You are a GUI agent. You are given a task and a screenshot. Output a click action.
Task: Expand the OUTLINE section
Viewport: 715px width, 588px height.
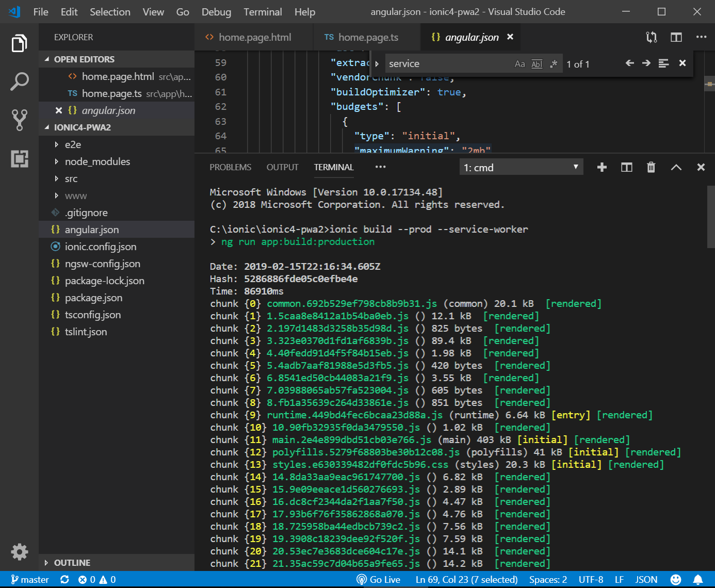[x=72, y=563]
